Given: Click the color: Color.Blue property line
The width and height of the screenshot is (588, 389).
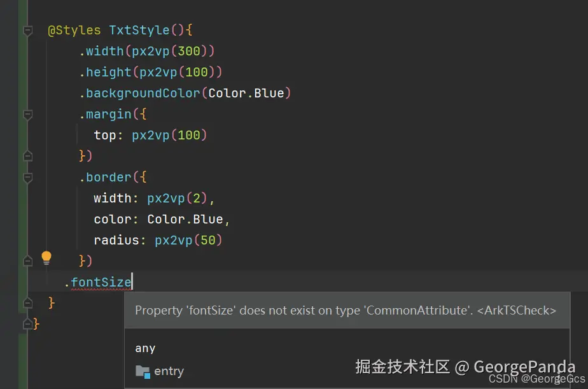Looking at the screenshot, I should pyautogui.click(x=162, y=219).
